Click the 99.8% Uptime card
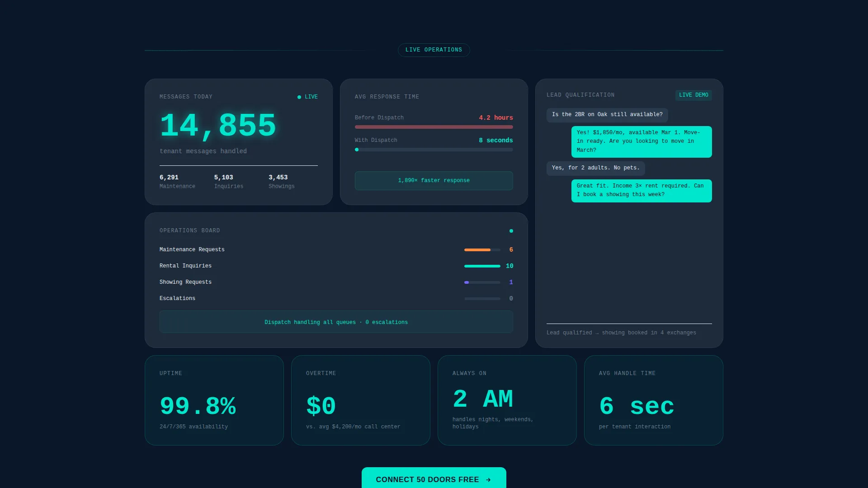This screenshot has width=868, height=488. 214,400
